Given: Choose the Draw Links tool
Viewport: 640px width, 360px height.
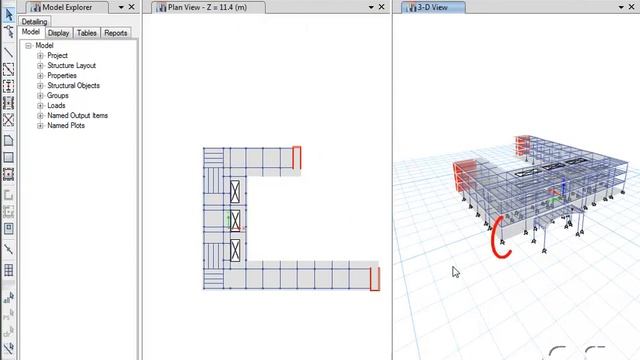Looking at the screenshot, I should 9,249.
